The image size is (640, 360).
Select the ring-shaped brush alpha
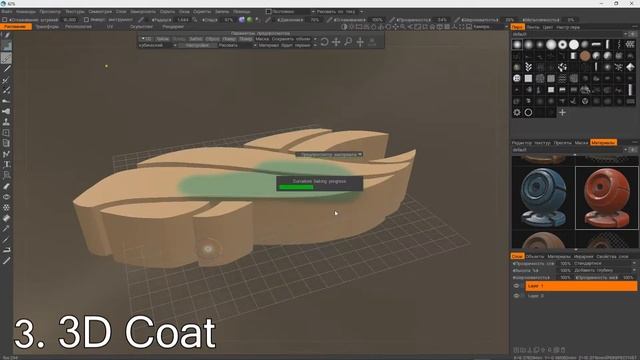pyautogui.click(x=562, y=44)
